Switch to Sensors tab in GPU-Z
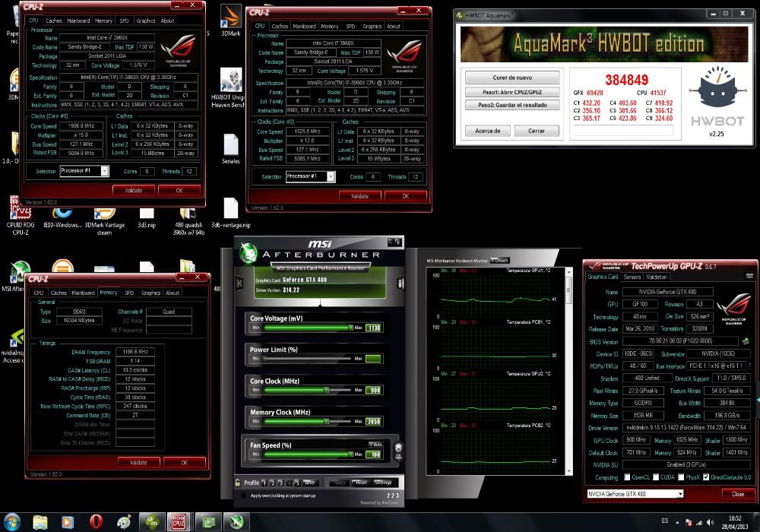 [x=632, y=277]
